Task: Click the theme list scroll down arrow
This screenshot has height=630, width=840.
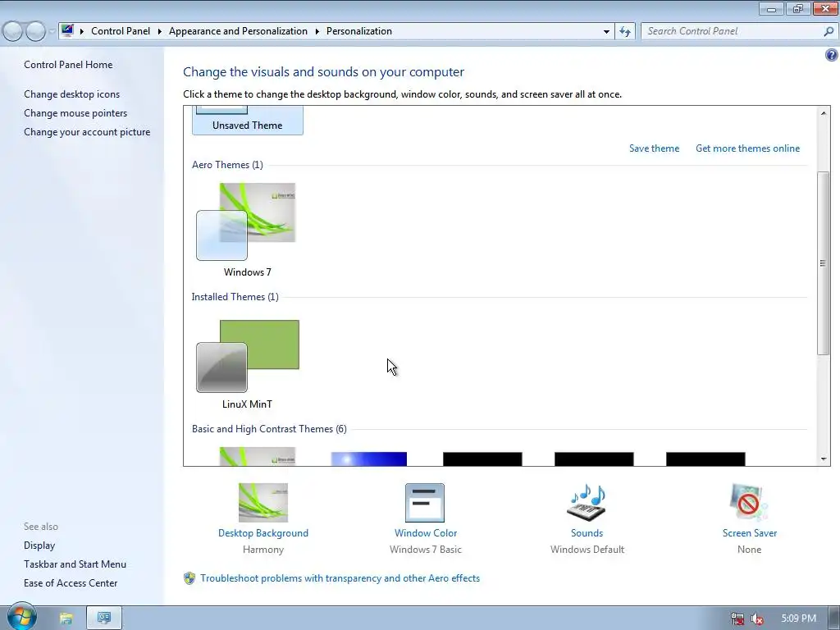Action: (823, 459)
